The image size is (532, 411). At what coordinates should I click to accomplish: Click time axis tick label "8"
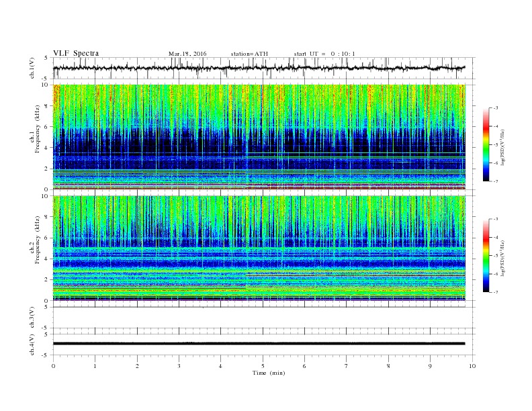click(x=388, y=366)
